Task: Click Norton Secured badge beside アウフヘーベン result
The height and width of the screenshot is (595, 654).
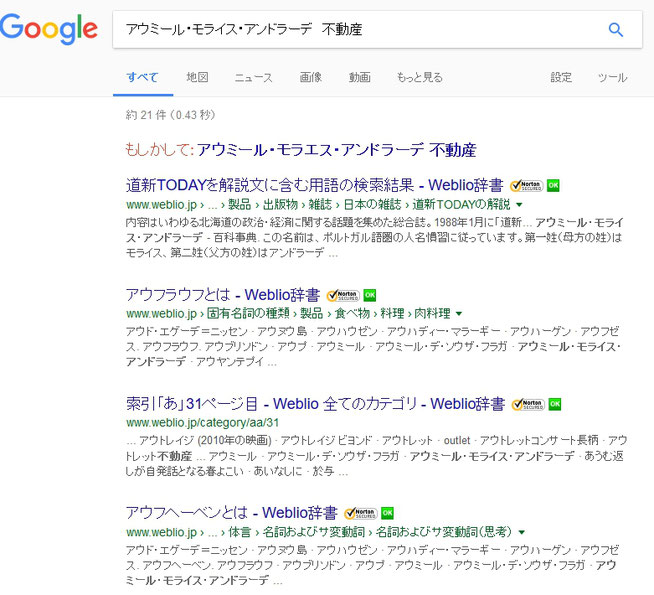Action: (361, 514)
